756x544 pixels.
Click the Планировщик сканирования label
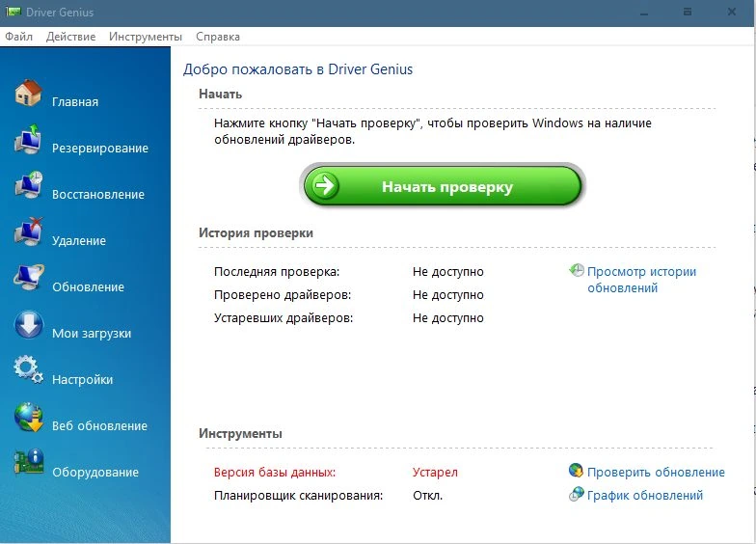299,496
